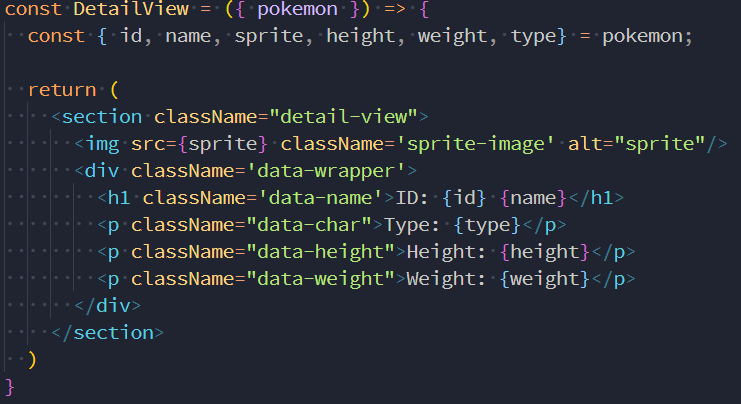Image resolution: width=741 pixels, height=404 pixels.
Task: Click the pokemon parameter in the function signature
Action: 297,10
